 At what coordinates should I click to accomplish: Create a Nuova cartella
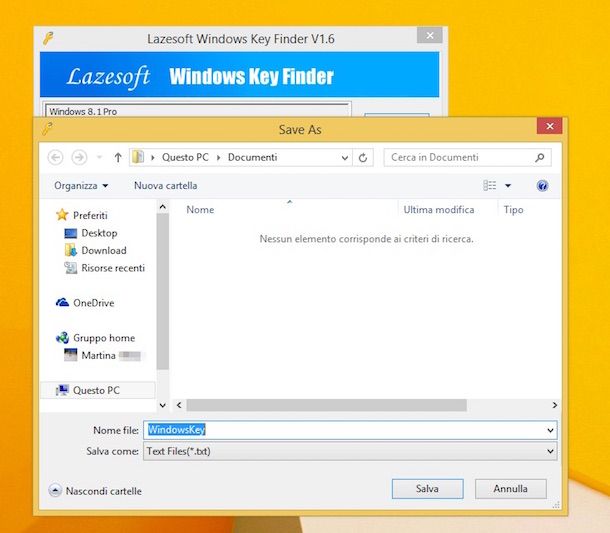point(165,186)
